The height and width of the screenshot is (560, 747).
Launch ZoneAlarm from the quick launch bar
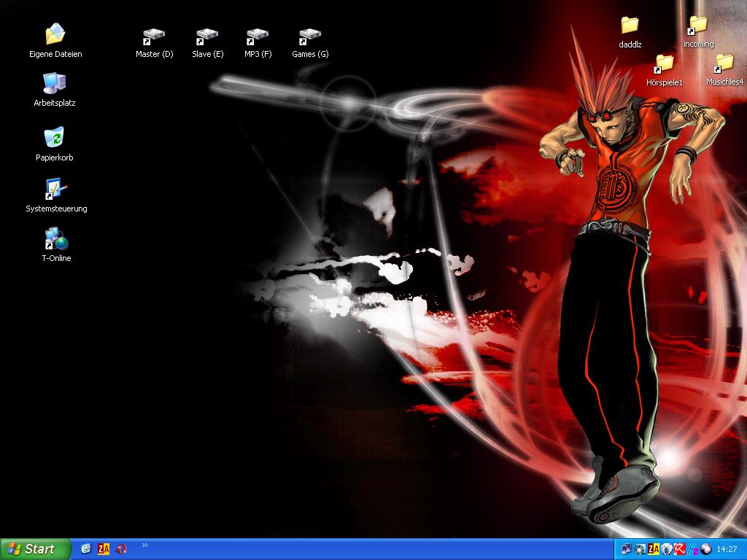pyautogui.click(x=104, y=549)
